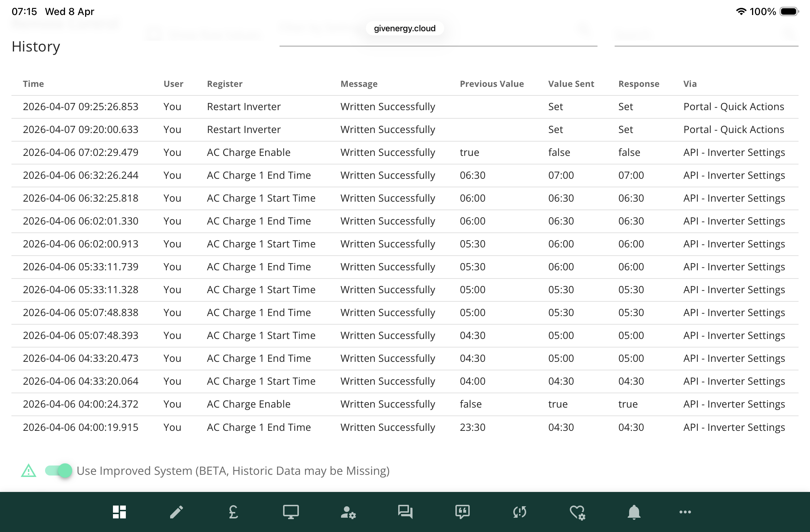Select timestamp 2026-04-06 06:02:00.913
This screenshot has height=532, width=810.
[x=80, y=244]
